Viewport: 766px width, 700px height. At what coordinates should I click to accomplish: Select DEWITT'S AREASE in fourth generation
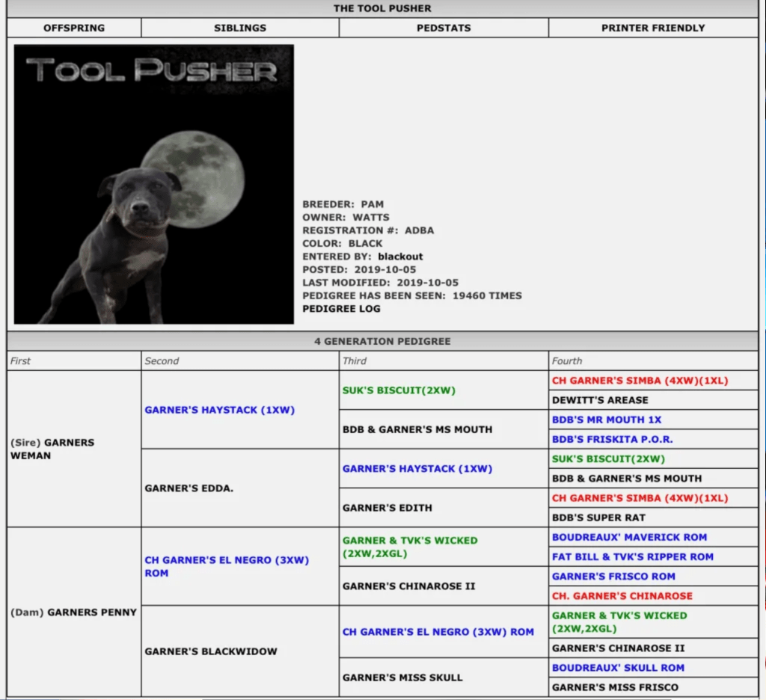coord(600,400)
